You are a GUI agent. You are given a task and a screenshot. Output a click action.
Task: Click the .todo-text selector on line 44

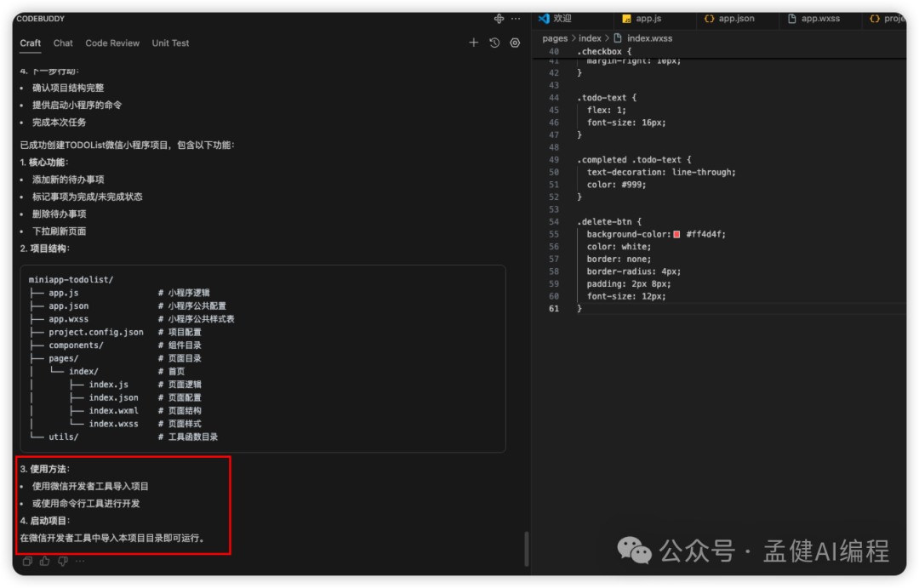coord(602,98)
